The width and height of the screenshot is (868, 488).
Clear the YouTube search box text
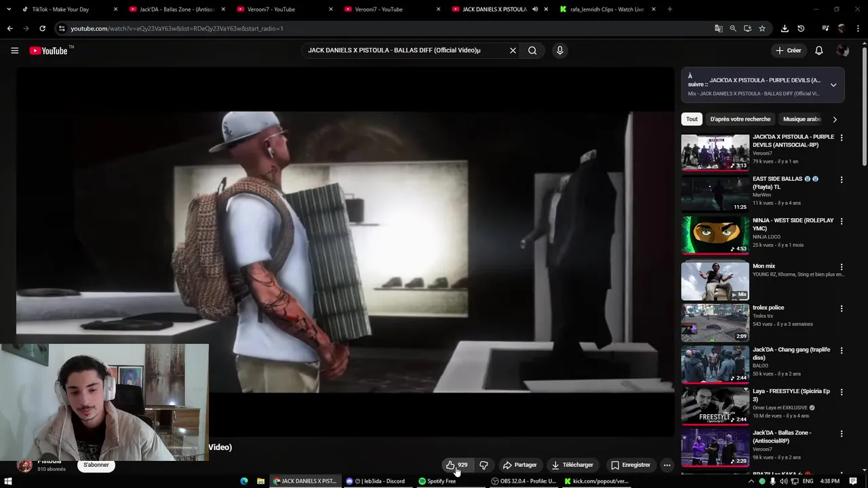[513, 50]
